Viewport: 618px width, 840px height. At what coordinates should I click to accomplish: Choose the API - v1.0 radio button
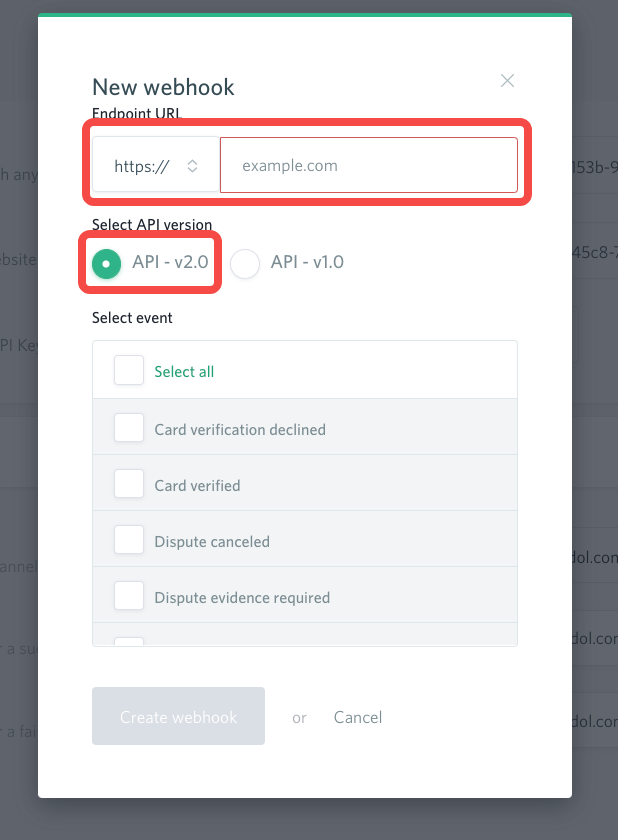[245, 263]
